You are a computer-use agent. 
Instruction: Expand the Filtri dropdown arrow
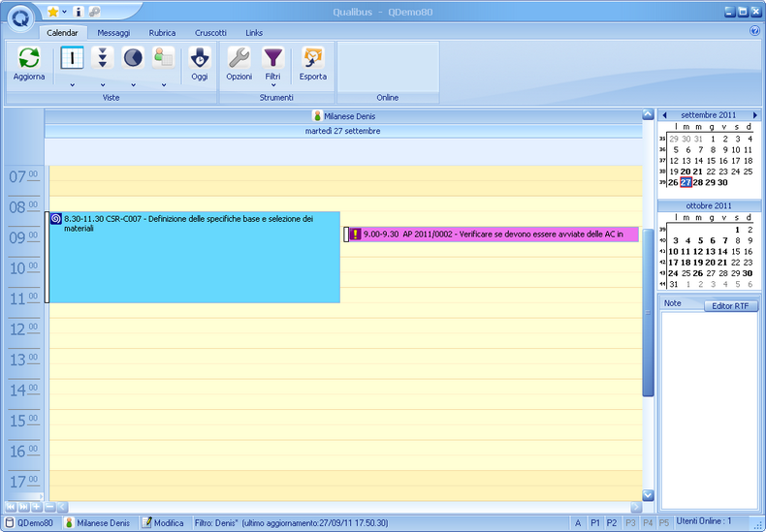pyautogui.click(x=273, y=85)
